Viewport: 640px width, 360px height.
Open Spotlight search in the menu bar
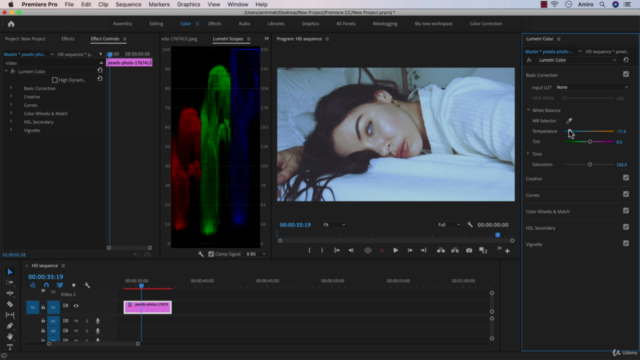pyautogui.click(x=602, y=4)
